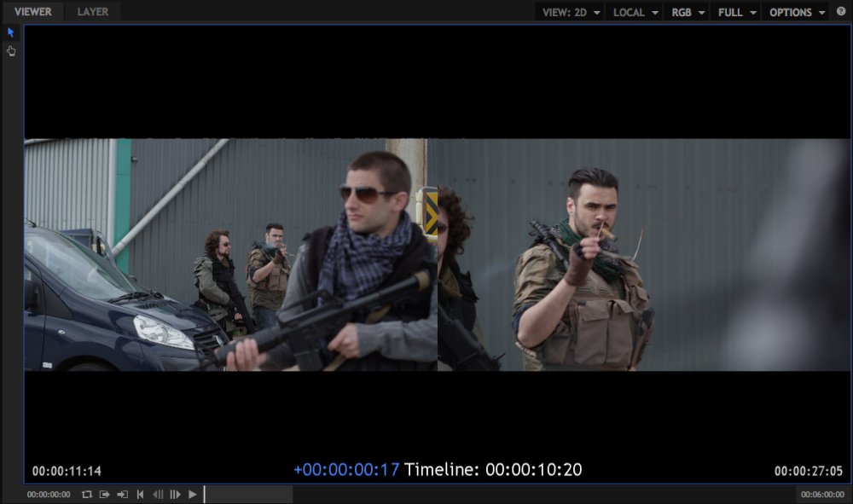Step back one frame
The width and height of the screenshot is (853, 504).
tap(158, 495)
